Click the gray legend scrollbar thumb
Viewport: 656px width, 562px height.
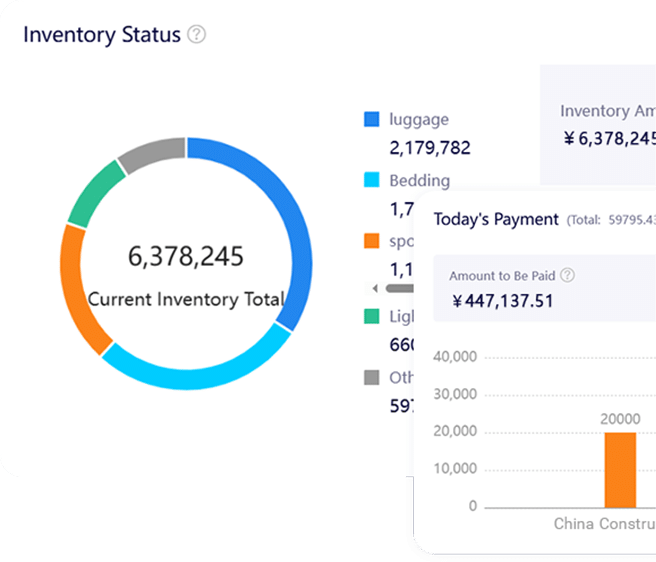398,288
